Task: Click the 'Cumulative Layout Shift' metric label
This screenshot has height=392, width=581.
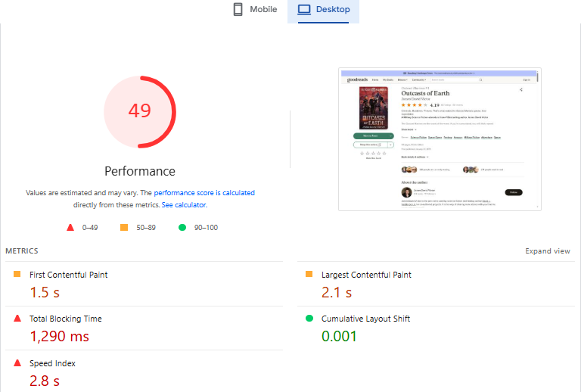Action: [x=365, y=319]
